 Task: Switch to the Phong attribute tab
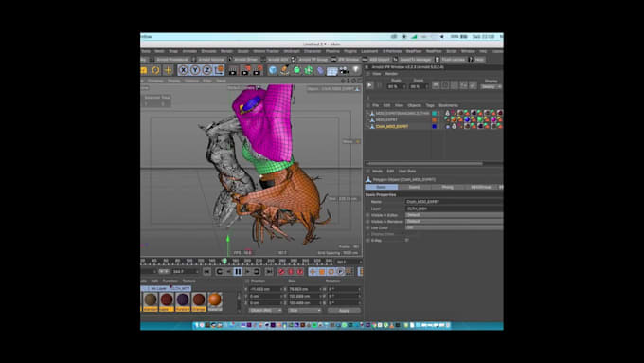(x=447, y=187)
